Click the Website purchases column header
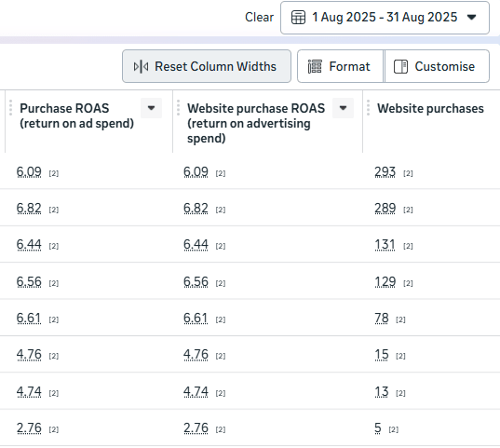The height and width of the screenshot is (448, 500). pos(430,108)
